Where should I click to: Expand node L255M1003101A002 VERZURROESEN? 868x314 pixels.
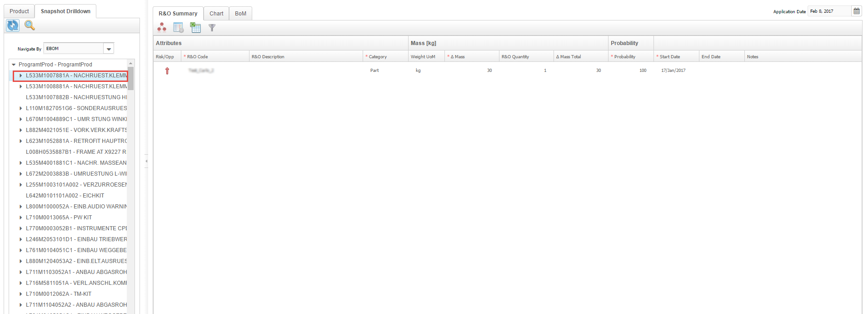(x=21, y=185)
